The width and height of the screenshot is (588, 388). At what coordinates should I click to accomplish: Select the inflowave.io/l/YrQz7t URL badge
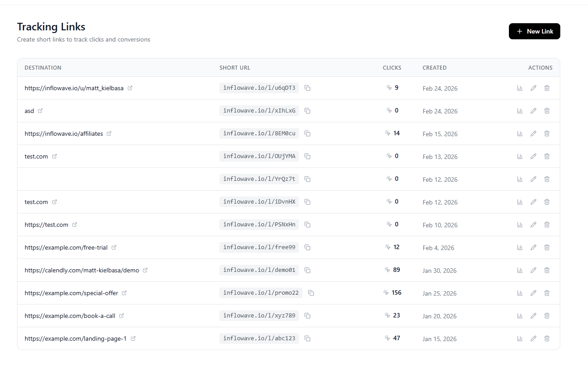(x=259, y=179)
